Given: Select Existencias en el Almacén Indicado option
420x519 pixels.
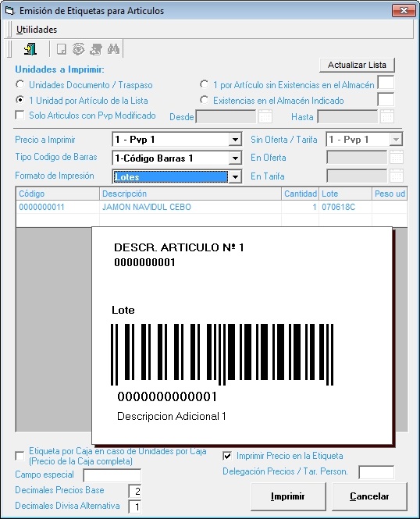Looking at the screenshot, I should click(205, 100).
